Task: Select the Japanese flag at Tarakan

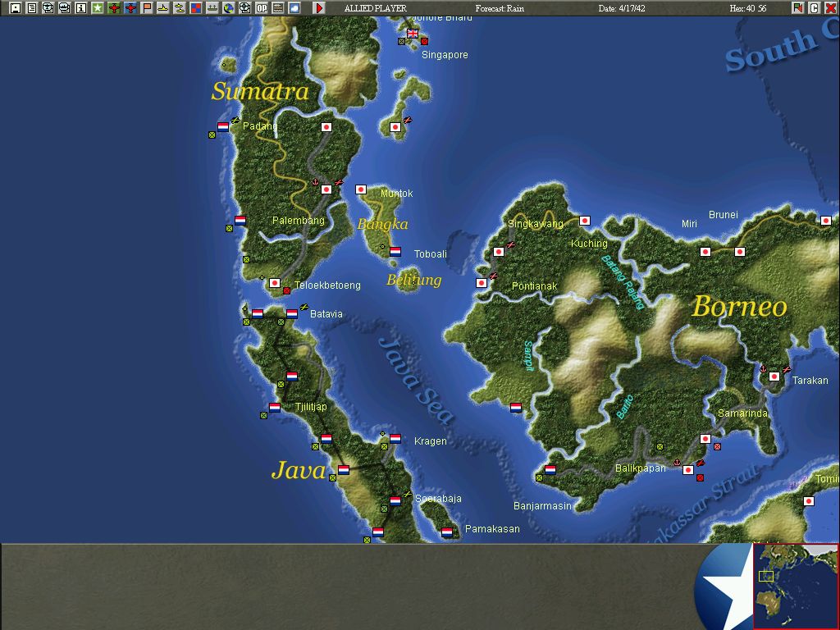Action: pos(774,376)
